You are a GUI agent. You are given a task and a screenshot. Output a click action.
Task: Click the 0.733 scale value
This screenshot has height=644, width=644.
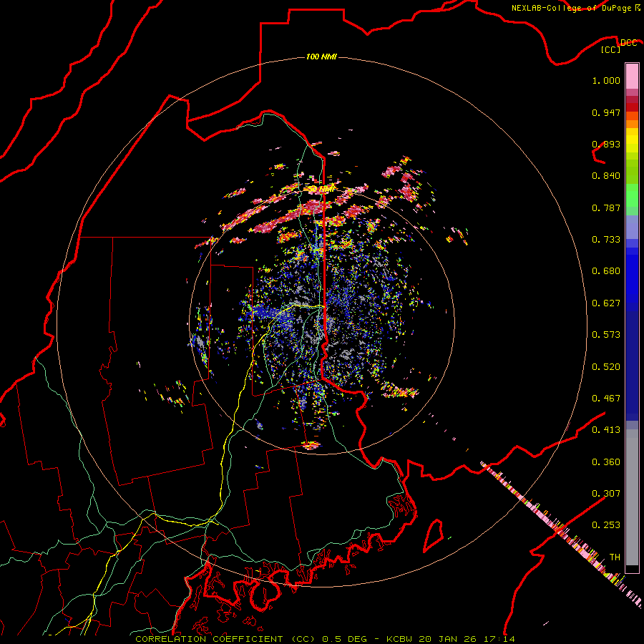[606, 240]
